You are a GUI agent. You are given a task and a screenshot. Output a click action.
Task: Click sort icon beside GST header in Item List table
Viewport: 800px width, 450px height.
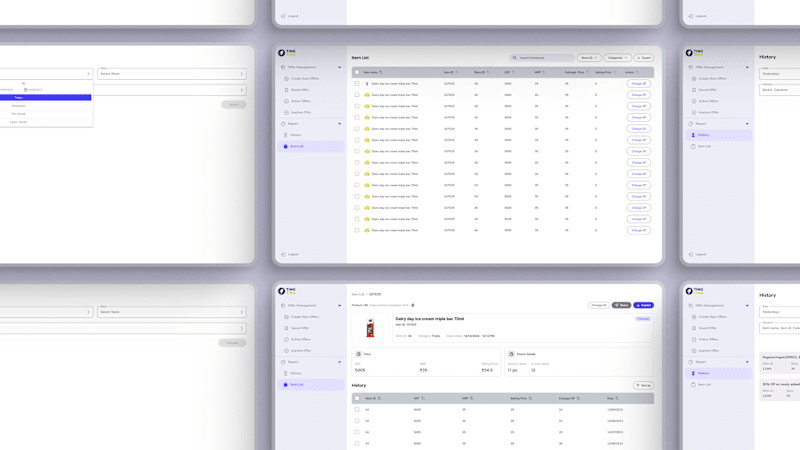(513, 72)
